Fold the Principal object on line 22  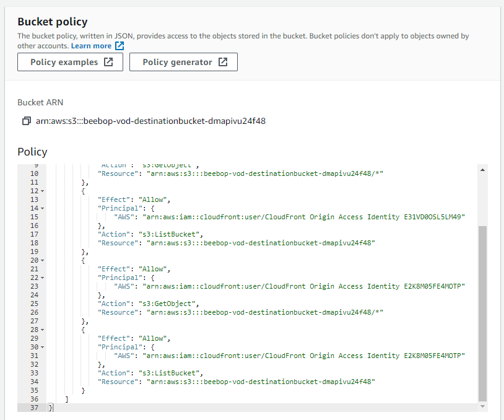click(42, 278)
